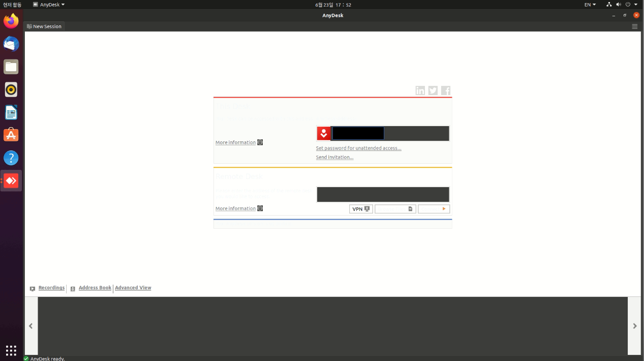
Task: Click the This Desk ID field
Action: tap(390, 133)
